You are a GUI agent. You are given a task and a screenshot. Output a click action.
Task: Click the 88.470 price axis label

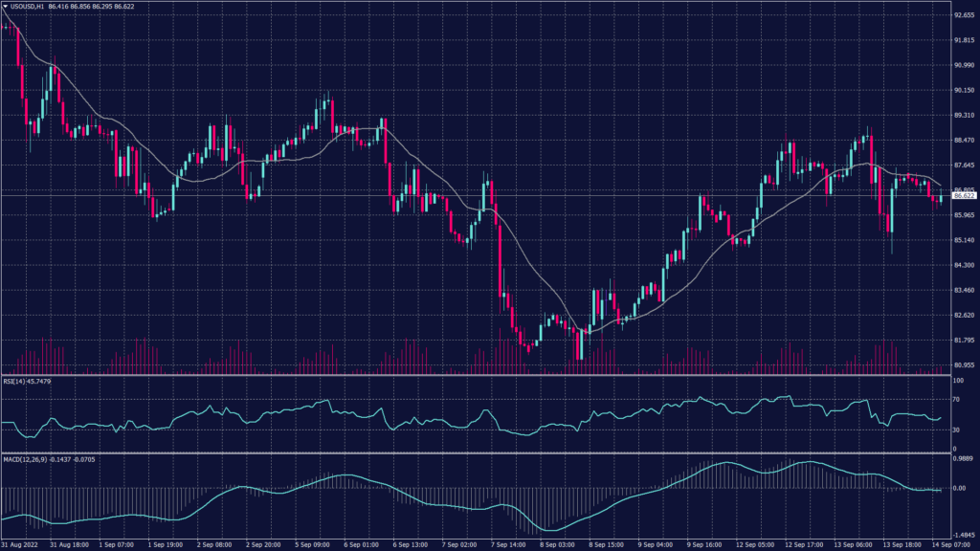pos(964,140)
